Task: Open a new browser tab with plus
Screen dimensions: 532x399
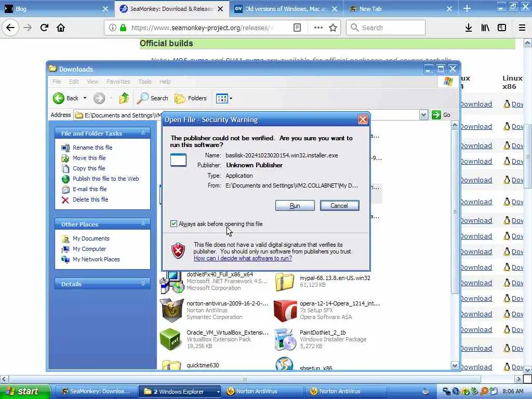Action: point(467,8)
